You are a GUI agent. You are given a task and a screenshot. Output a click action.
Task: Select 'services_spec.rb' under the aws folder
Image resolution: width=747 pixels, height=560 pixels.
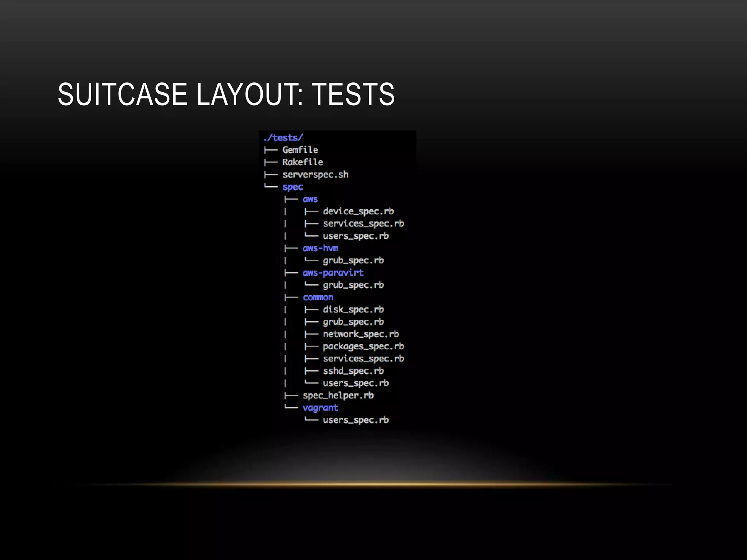(x=363, y=223)
